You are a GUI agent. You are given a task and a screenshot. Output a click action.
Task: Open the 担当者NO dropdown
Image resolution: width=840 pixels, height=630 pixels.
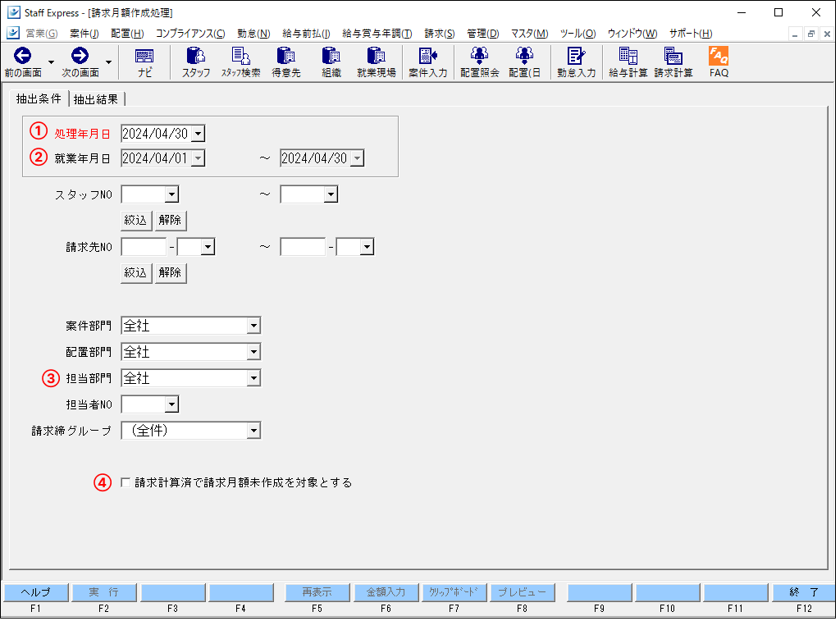coord(171,404)
